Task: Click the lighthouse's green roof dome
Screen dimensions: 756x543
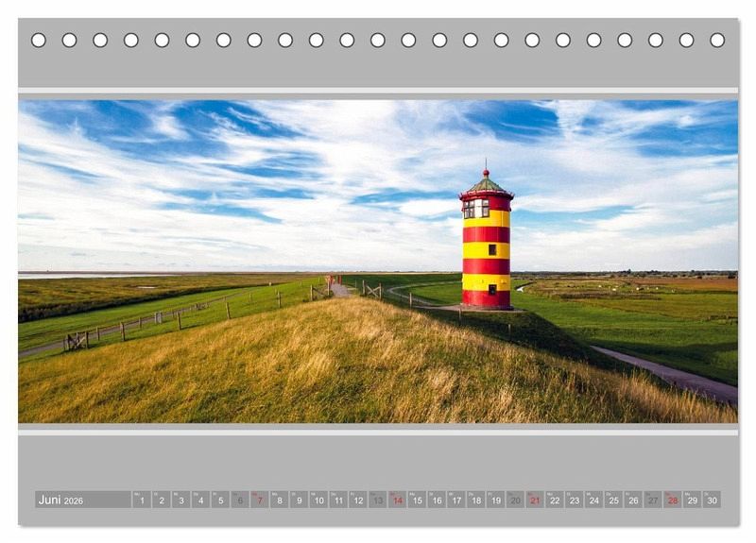Action: coord(486,185)
